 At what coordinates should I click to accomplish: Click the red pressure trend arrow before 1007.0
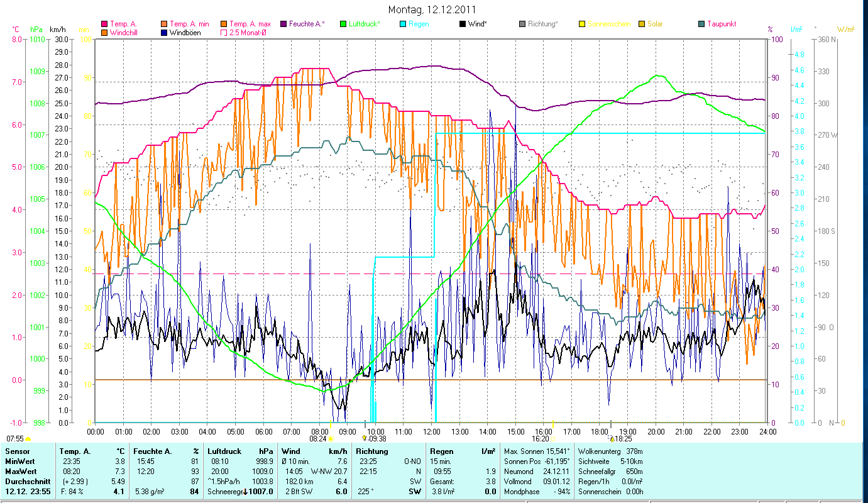[x=246, y=492]
